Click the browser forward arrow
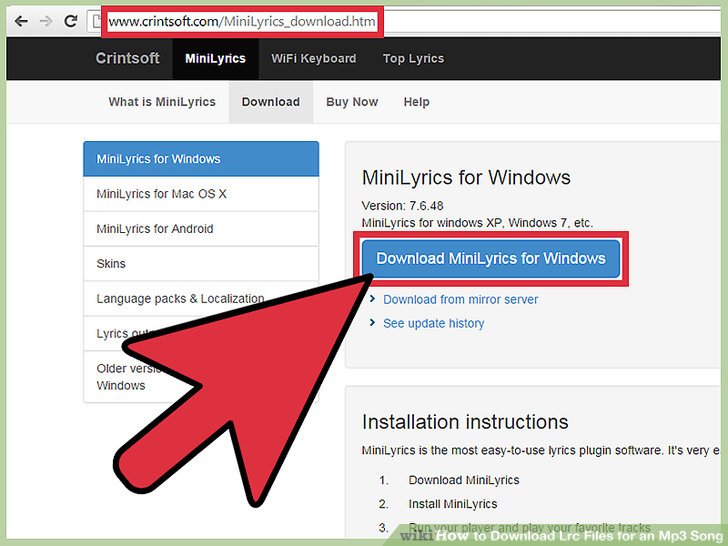The image size is (728, 546). click(x=46, y=21)
